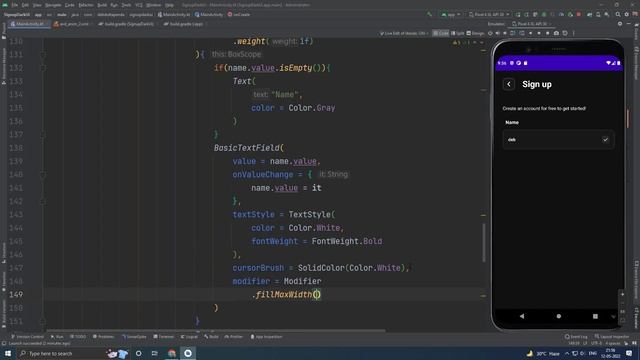This screenshot has height=360, width=640.
Task: Open emulator extended controls three-dots menu
Action: (x=573, y=33)
